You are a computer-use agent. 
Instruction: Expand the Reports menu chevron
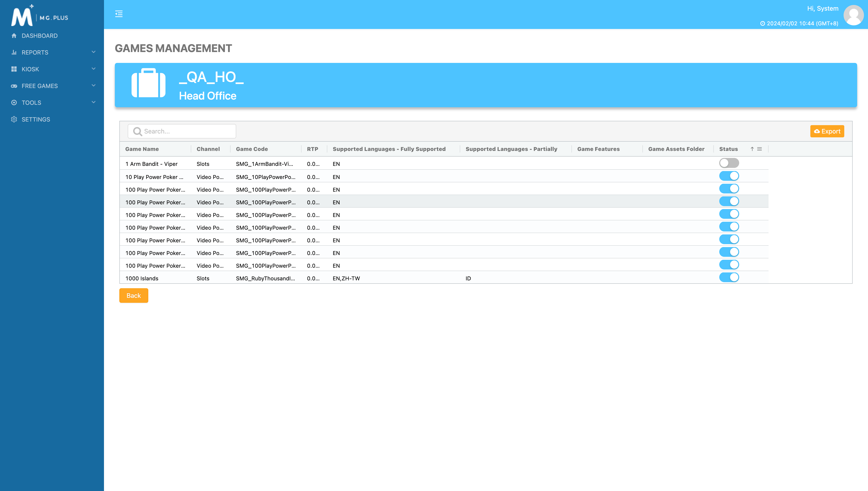tap(94, 52)
